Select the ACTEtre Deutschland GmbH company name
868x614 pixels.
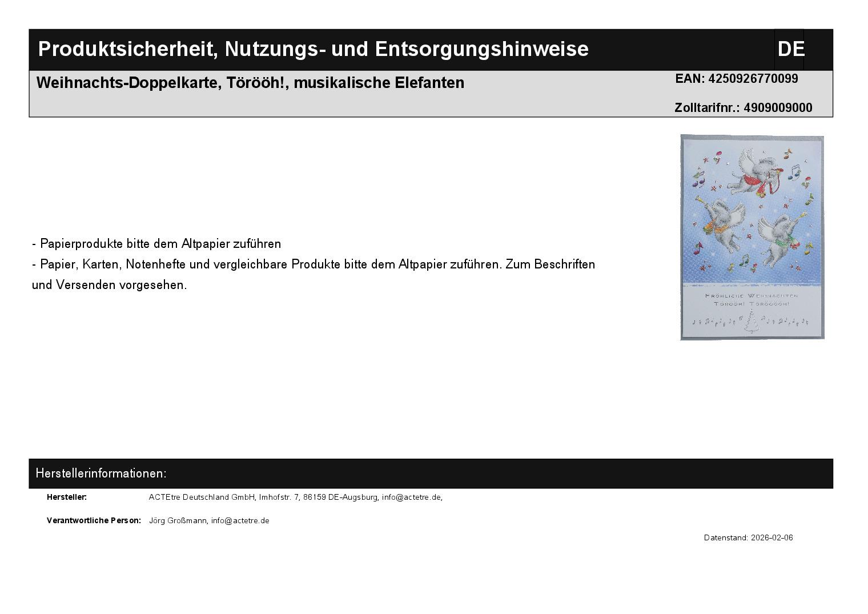coord(202,497)
